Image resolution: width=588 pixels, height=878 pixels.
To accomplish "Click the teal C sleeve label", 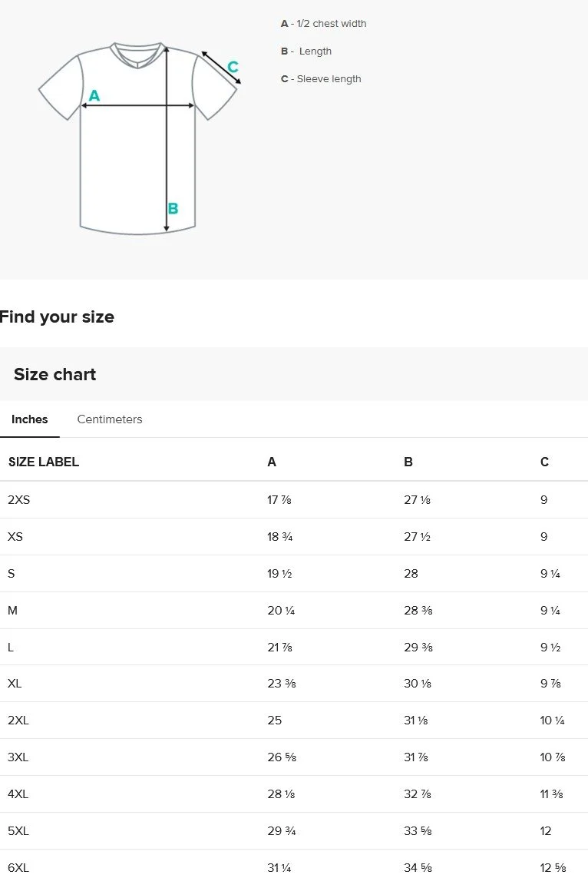I will pyautogui.click(x=233, y=67).
